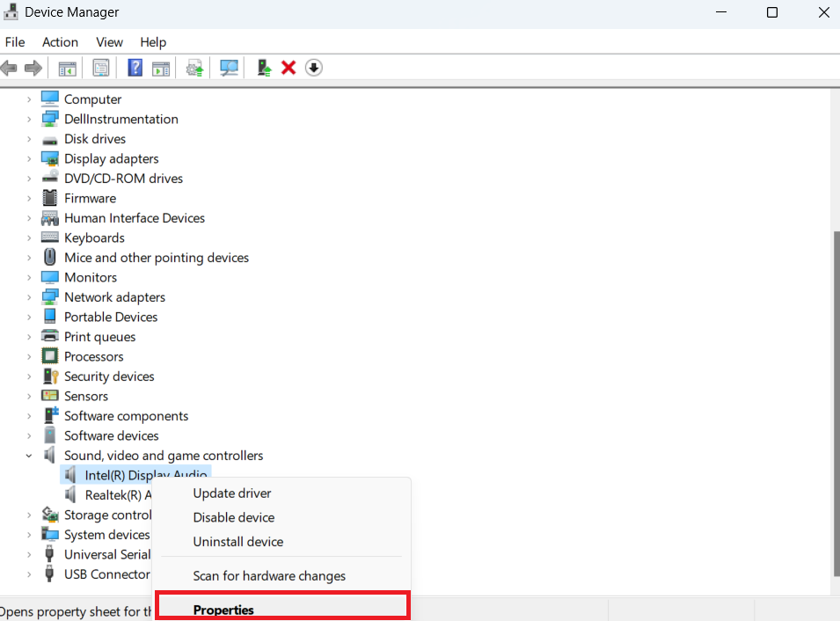This screenshot has height=621, width=840.
Task: Choose Disable device in context menu
Action: [282, 517]
